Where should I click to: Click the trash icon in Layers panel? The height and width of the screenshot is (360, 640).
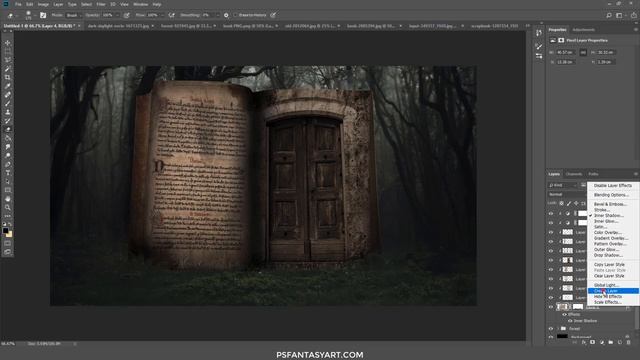(x=629, y=342)
